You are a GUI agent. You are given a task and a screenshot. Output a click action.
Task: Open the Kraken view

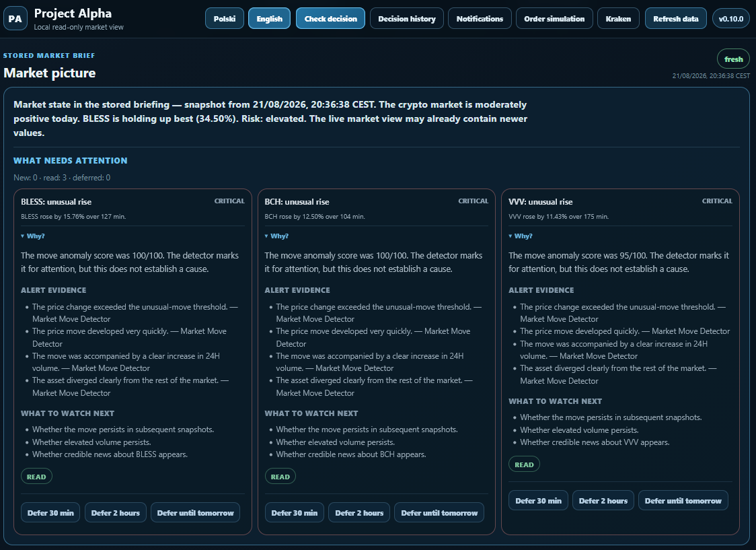click(x=619, y=19)
